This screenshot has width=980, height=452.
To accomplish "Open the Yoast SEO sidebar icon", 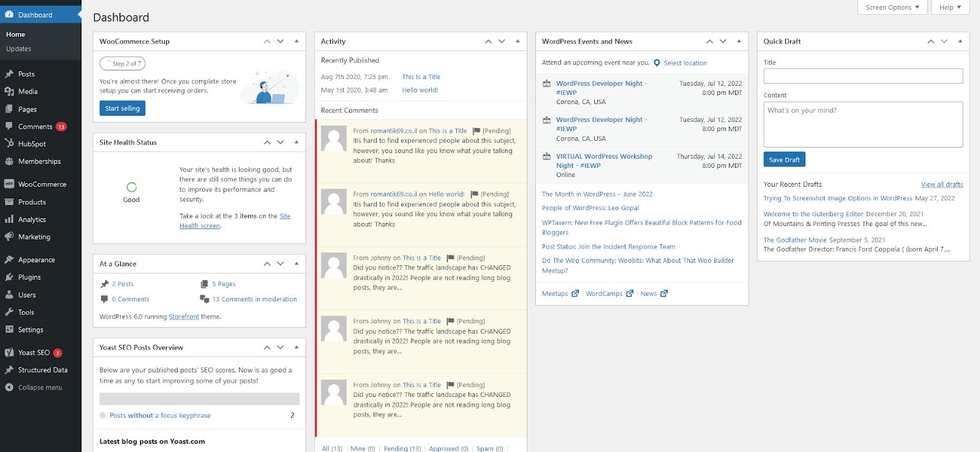I will click(9, 353).
